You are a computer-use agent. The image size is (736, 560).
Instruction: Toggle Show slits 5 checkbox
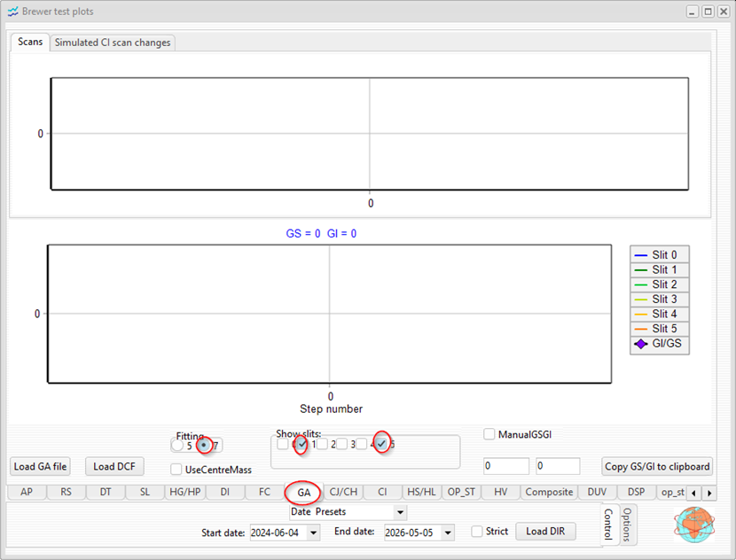click(x=381, y=444)
